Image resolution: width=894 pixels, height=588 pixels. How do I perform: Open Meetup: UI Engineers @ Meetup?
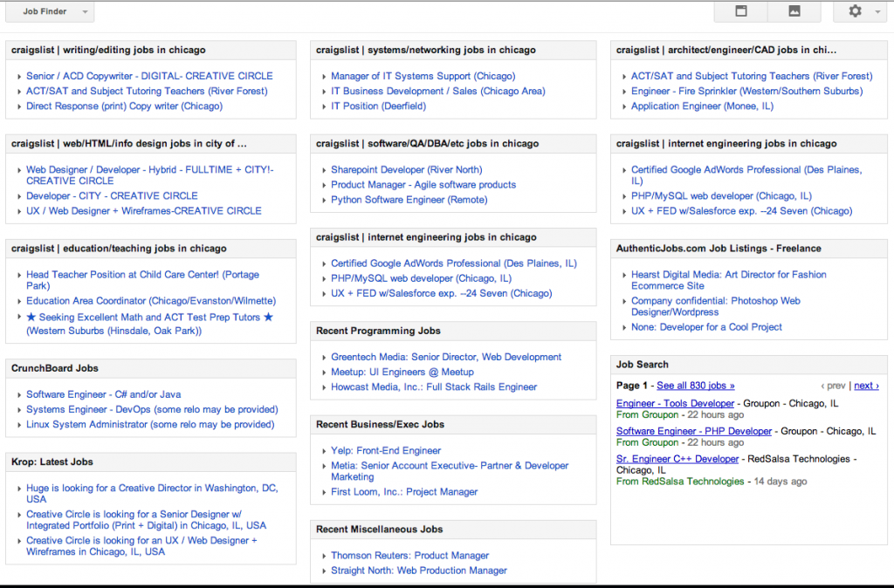[402, 372]
